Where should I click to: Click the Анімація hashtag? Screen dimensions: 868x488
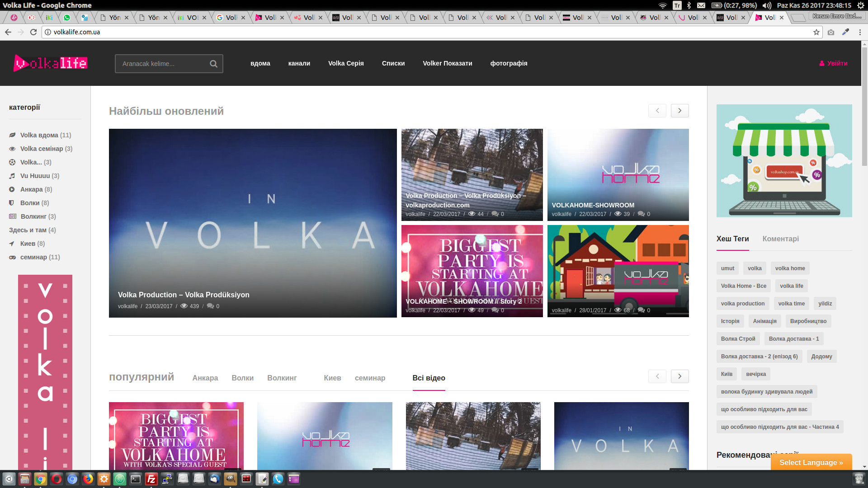click(765, 321)
